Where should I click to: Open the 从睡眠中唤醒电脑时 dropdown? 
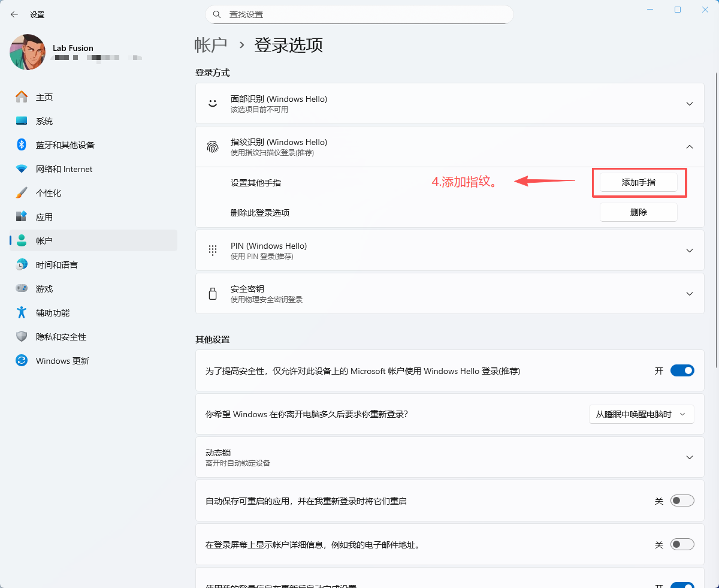pos(641,414)
